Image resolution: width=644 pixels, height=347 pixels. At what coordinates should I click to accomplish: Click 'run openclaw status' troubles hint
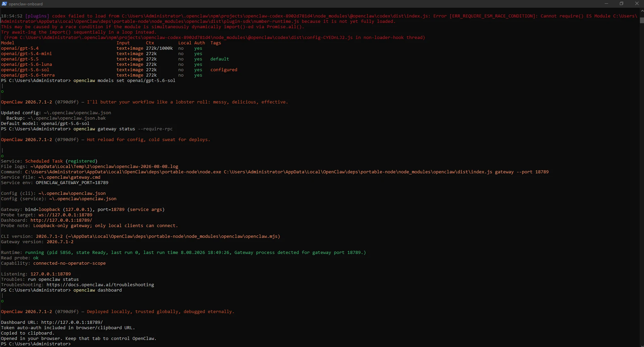[53, 279]
